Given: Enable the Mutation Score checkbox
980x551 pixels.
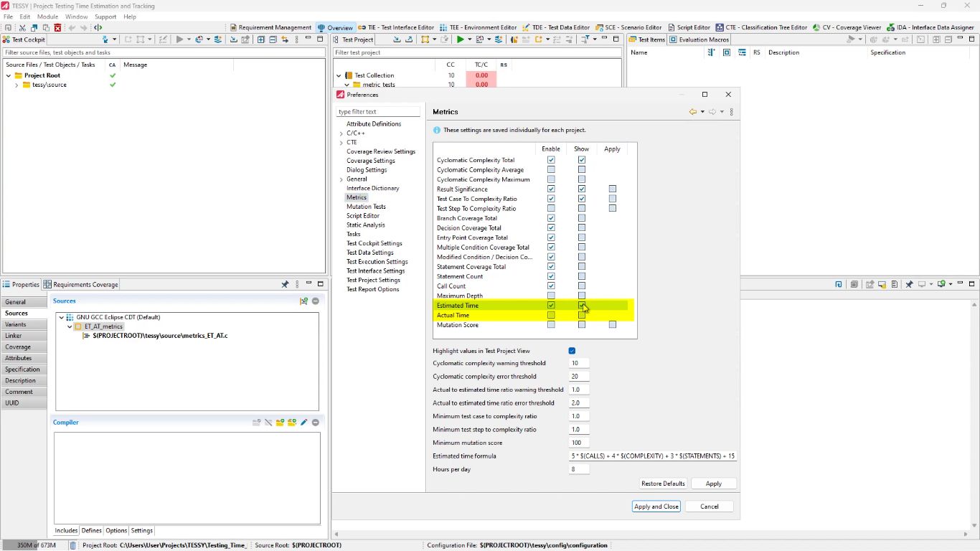Looking at the screenshot, I should tap(551, 325).
